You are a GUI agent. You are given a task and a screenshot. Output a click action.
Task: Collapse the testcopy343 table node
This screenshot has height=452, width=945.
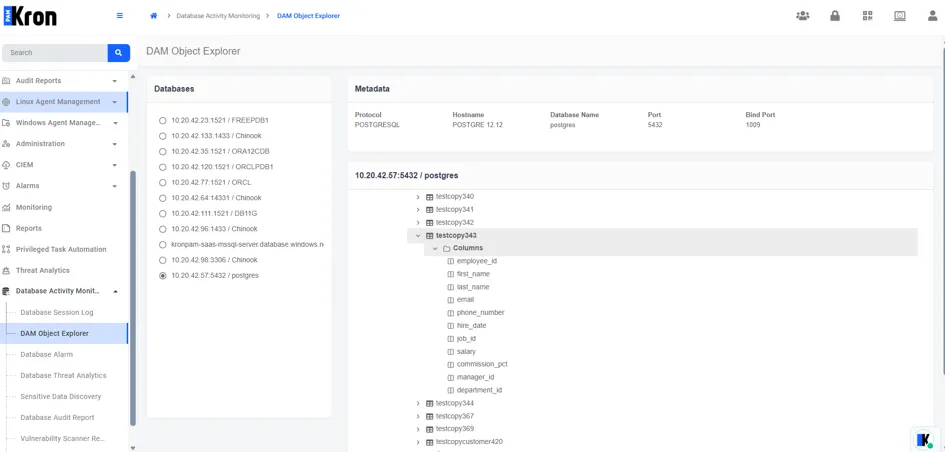[x=418, y=236]
